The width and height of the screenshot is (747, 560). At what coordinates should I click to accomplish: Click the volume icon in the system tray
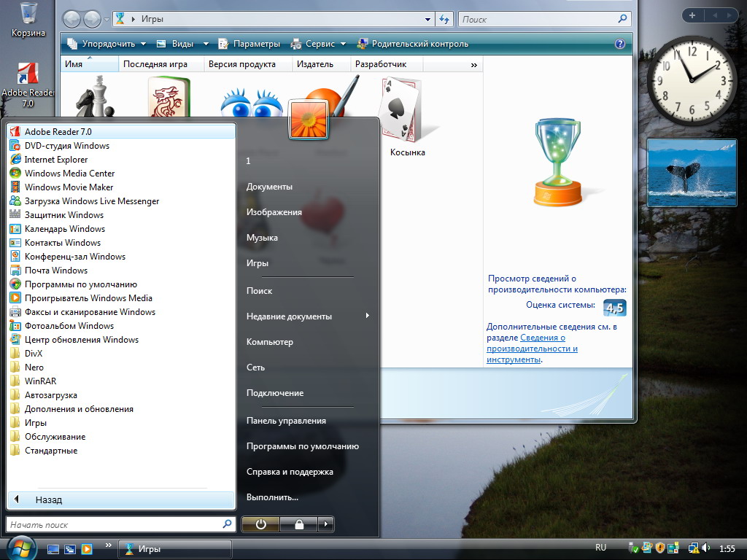click(x=706, y=548)
